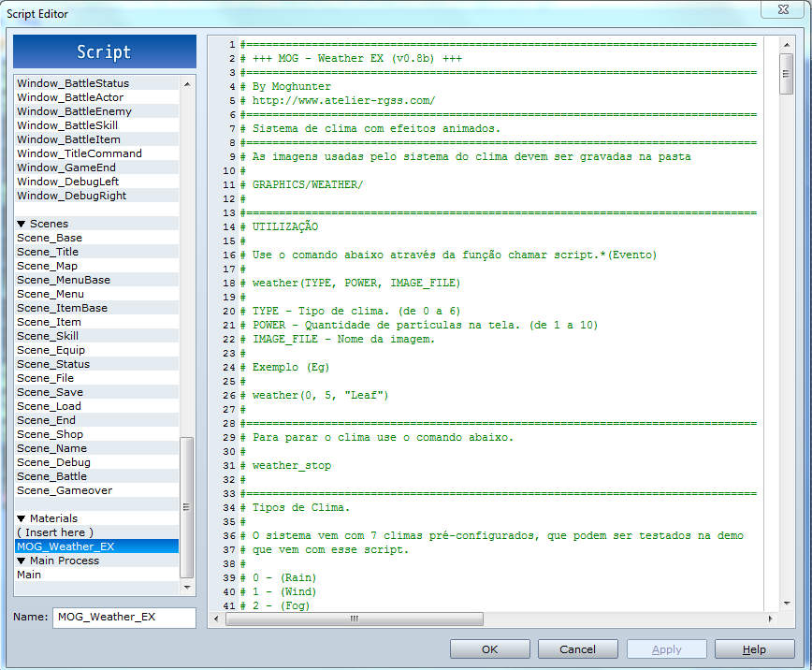Collapse the Scenes section
This screenshot has height=670, width=812.
tap(20, 224)
